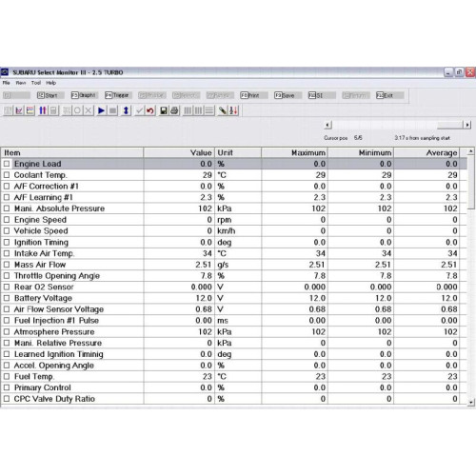
Task: Click the blue play arrow icon
Action: [x=101, y=110]
